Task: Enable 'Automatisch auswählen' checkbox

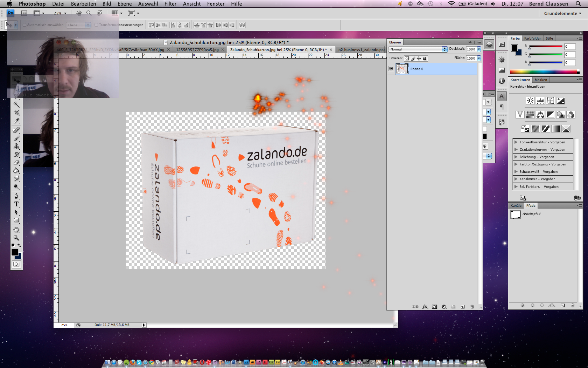Action: (24, 25)
